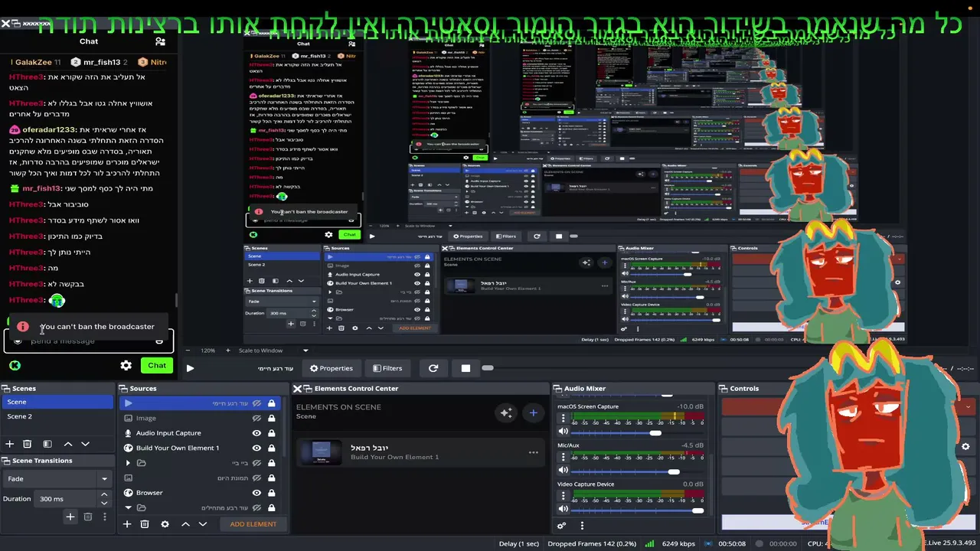Click the Send a message input field
980x551 pixels.
(x=89, y=341)
